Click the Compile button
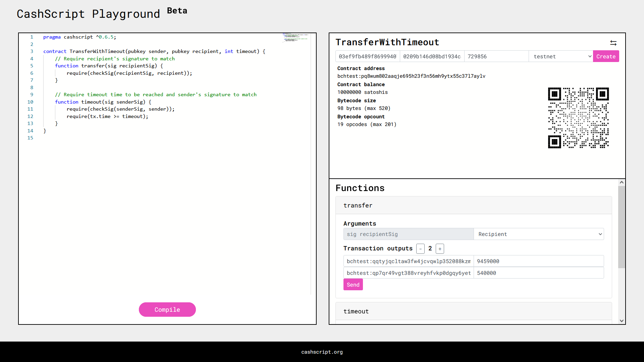This screenshot has width=644, height=362. pos(167,310)
